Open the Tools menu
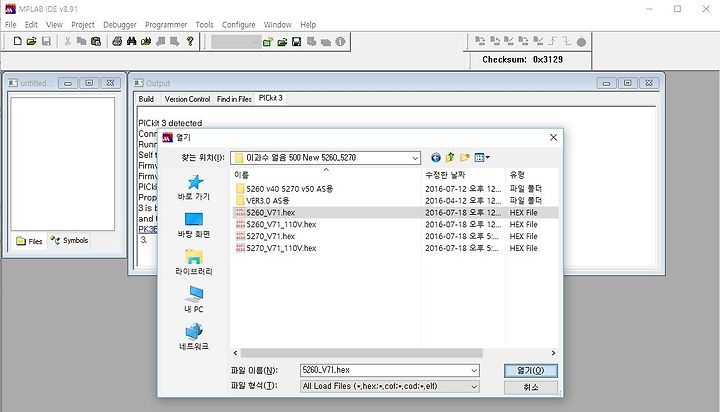Image resolution: width=720 pixels, height=412 pixels. [204, 25]
